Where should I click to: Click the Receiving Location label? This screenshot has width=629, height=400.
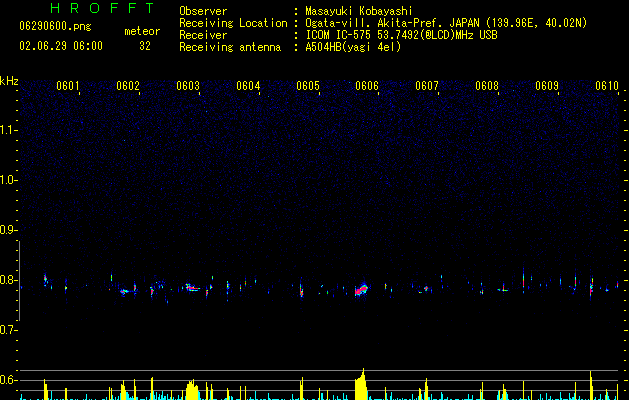click(233, 23)
